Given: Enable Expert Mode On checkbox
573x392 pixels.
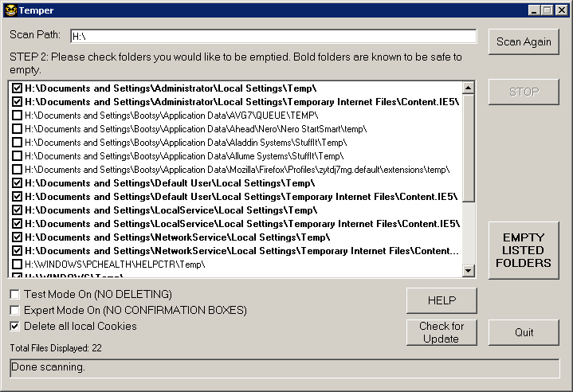Looking at the screenshot, I should (15, 310).
